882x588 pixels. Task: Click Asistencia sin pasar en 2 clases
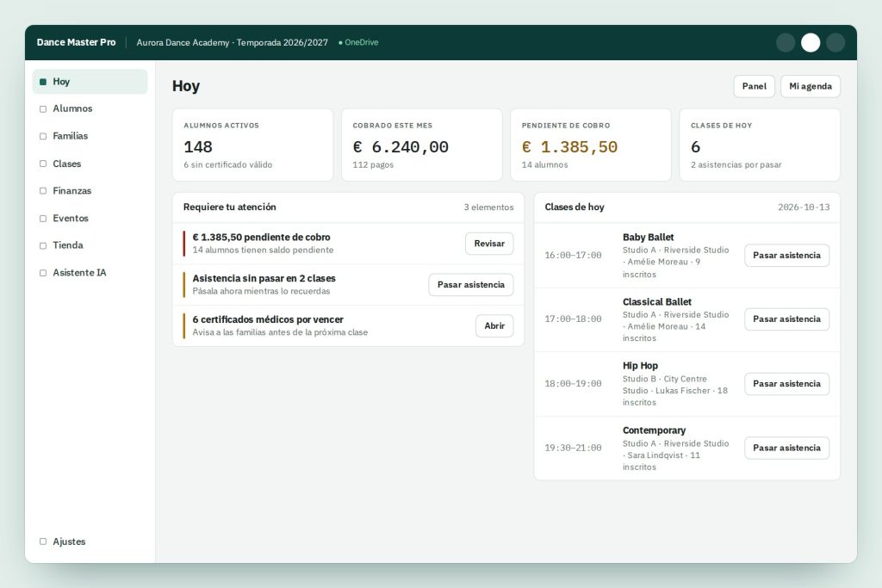click(264, 278)
